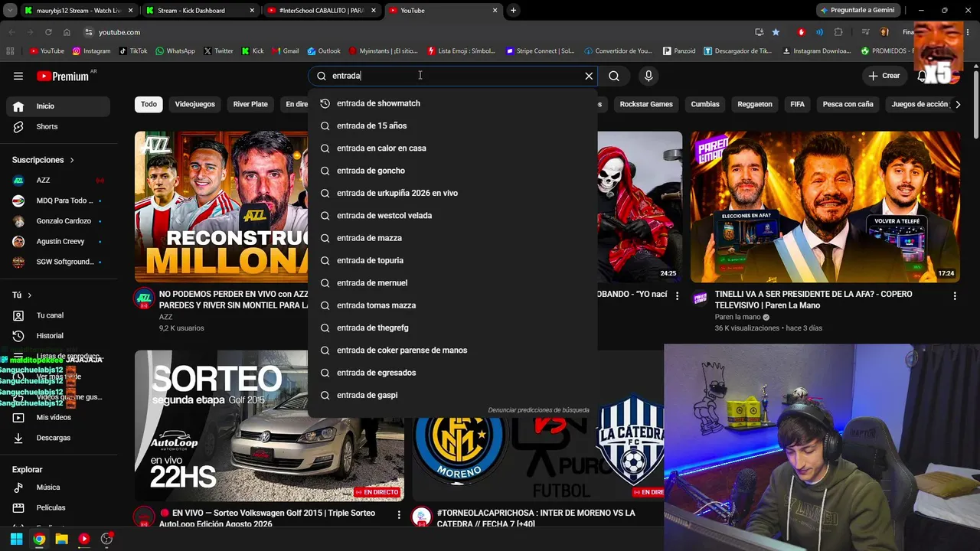Switch to the maurybjs12 Stream browser tab

(77, 11)
